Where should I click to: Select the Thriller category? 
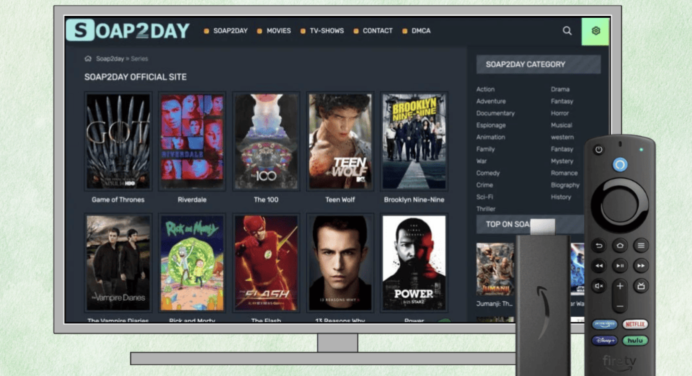click(486, 209)
